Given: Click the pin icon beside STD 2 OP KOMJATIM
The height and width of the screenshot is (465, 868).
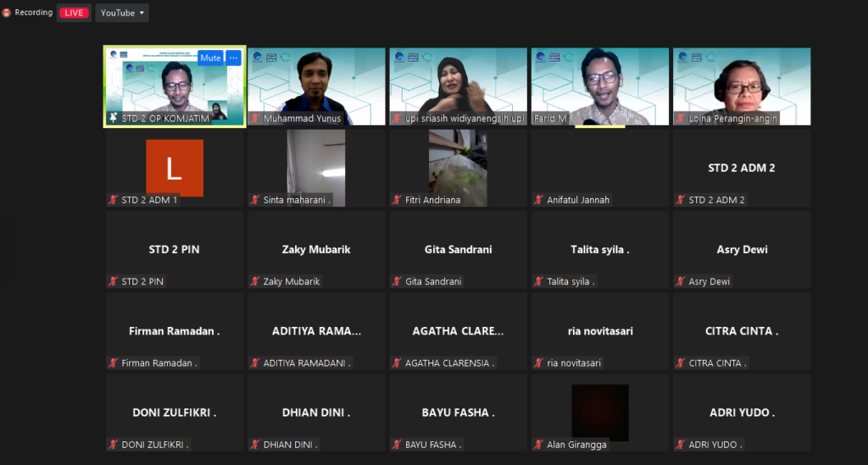Looking at the screenshot, I should 114,119.
